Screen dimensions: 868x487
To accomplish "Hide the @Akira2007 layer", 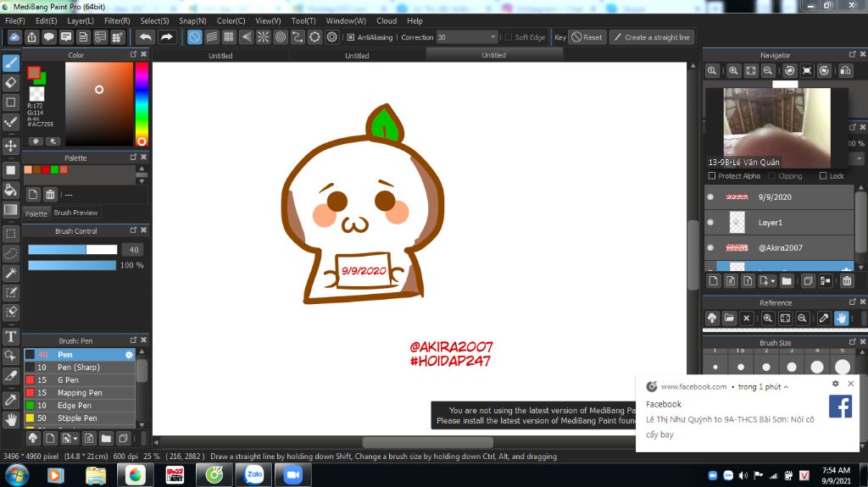I will (x=711, y=248).
